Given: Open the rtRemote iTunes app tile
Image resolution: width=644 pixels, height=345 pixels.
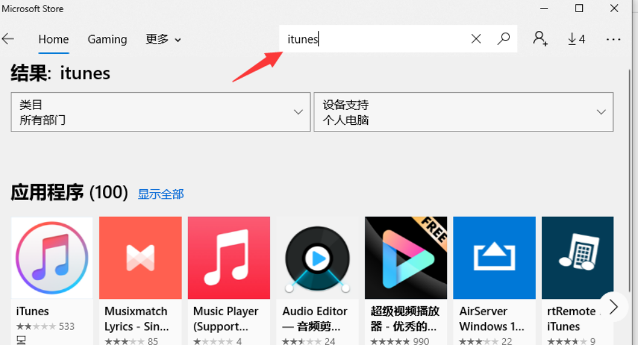Looking at the screenshot, I should coord(577,258).
